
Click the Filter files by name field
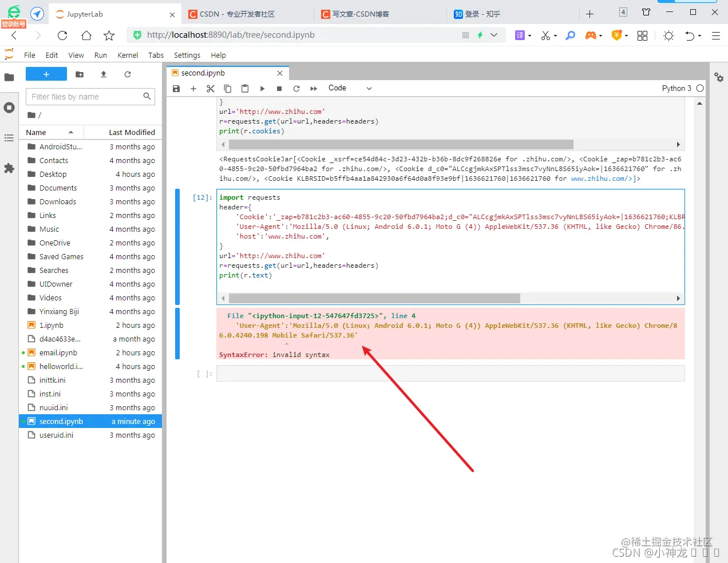coord(90,97)
